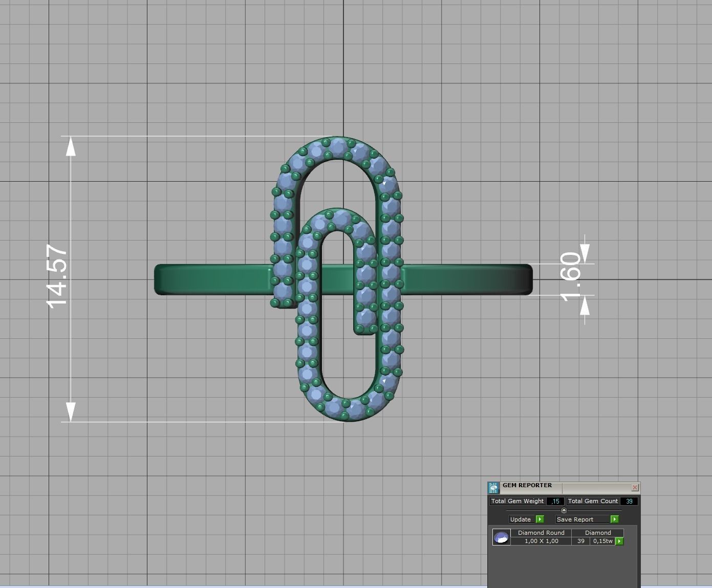The width and height of the screenshot is (712, 588).
Task: Click the green detail arrow next to 0,15tw
Action: click(x=619, y=541)
